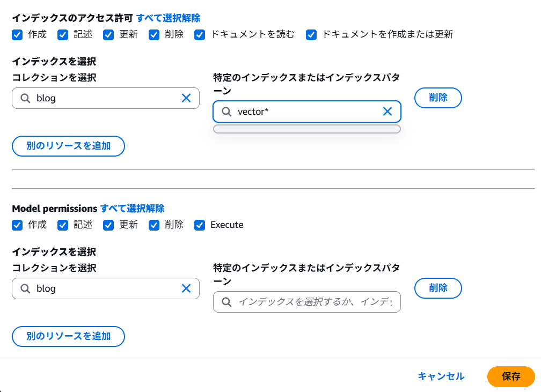Click 削除 button beside the vector* index row
Screen dimensions: 541x392
[x=438, y=98]
